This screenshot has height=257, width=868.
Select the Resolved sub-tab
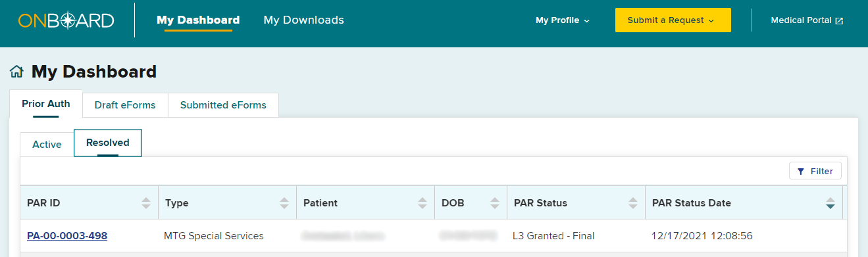(x=108, y=143)
